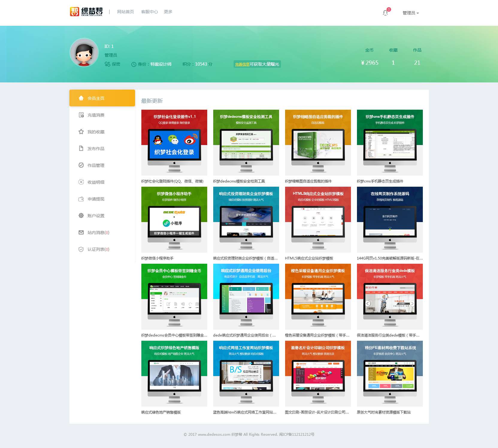Click title 图文印刷-画册设计-名片设计印刷公司
The image size is (498, 448).
click(x=317, y=412)
